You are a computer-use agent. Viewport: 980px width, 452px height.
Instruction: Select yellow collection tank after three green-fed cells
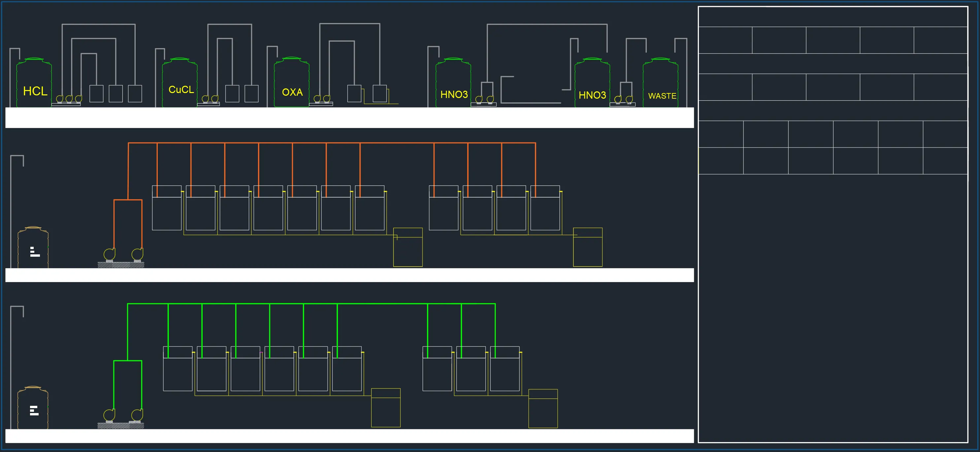coord(543,409)
